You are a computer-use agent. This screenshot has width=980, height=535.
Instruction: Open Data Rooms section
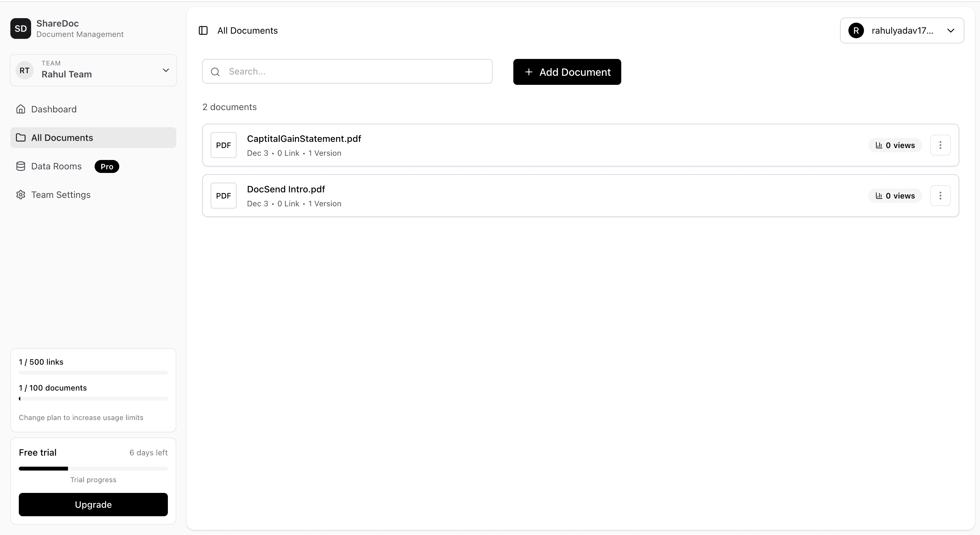pyautogui.click(x=56, y=166)
